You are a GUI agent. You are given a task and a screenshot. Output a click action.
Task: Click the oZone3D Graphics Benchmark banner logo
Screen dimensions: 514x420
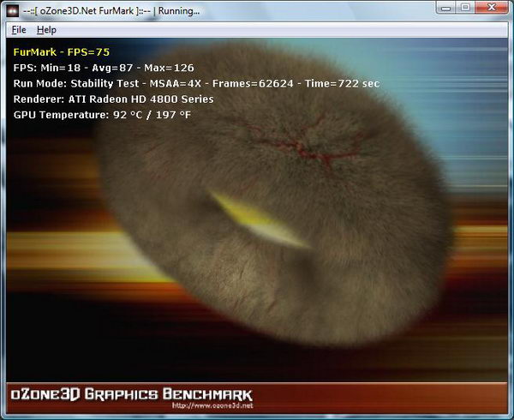pos(132,394)
